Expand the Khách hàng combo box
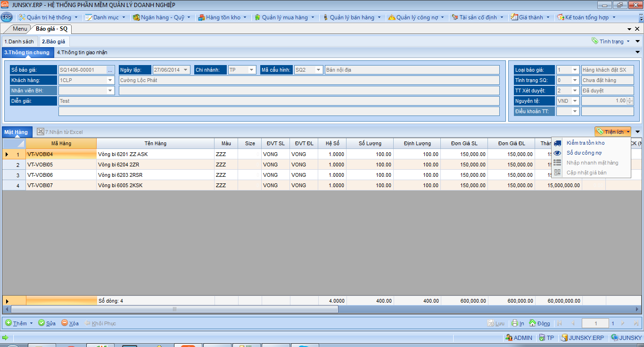The width and height of the screenshot is (644, 347). (110, 80)
